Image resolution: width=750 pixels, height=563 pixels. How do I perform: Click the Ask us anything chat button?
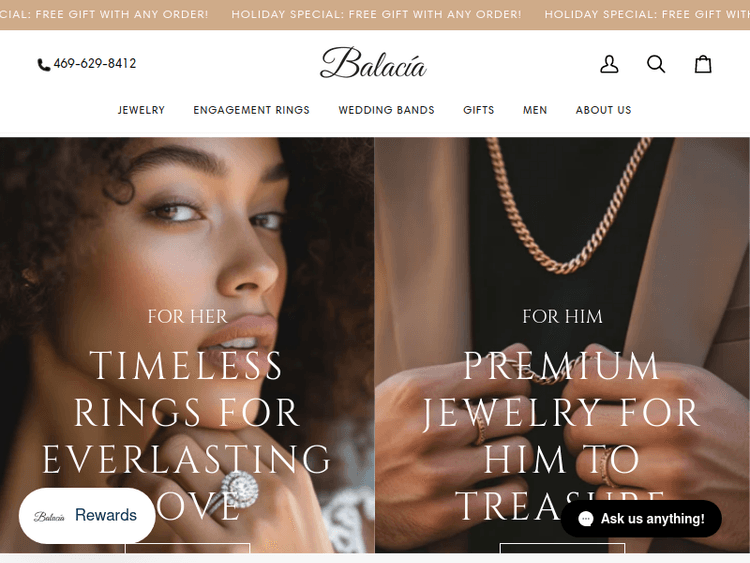[641, 519]
